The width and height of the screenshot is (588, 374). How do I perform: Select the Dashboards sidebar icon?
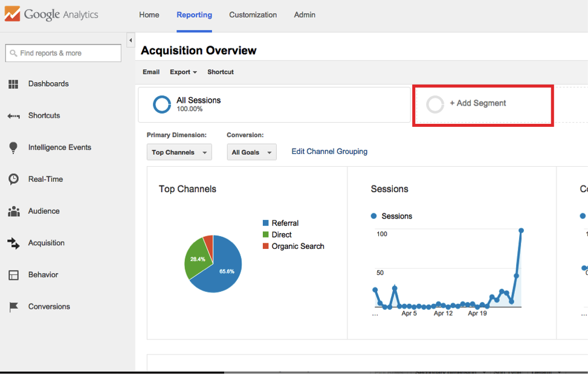point(13,83)
